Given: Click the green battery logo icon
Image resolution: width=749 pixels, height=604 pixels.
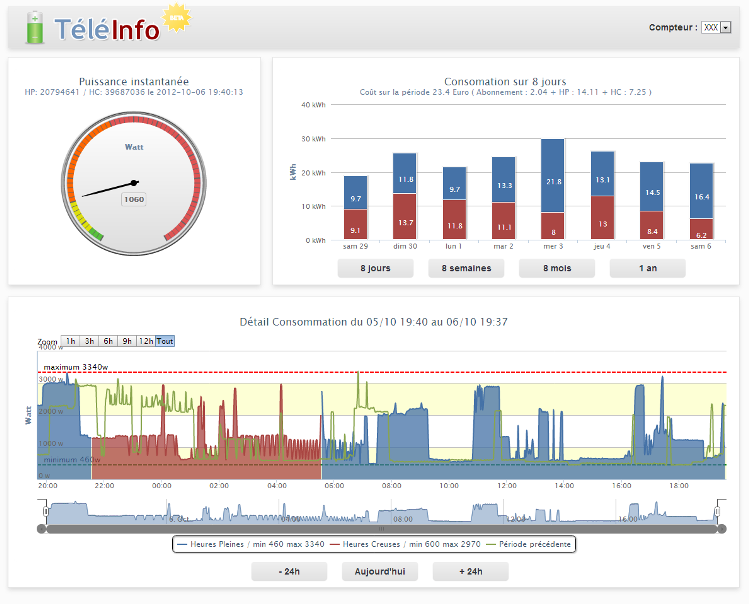Looking at the screenshot, I should point(35,28).
